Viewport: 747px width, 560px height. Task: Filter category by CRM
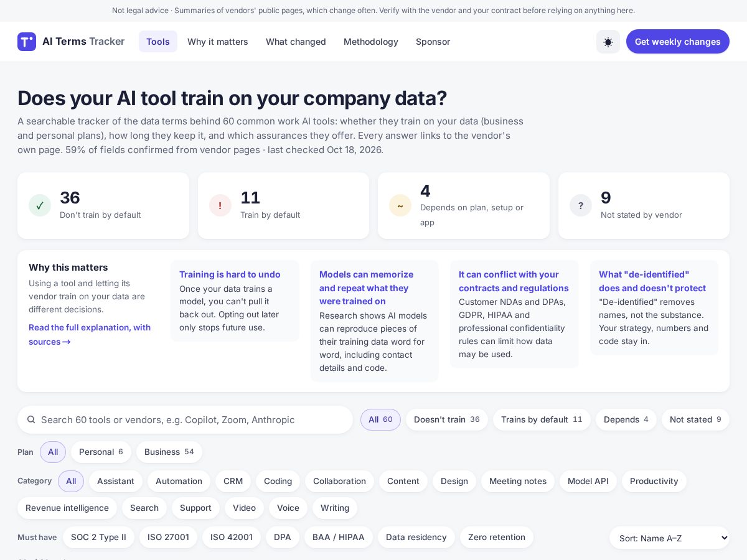point(233,481)
